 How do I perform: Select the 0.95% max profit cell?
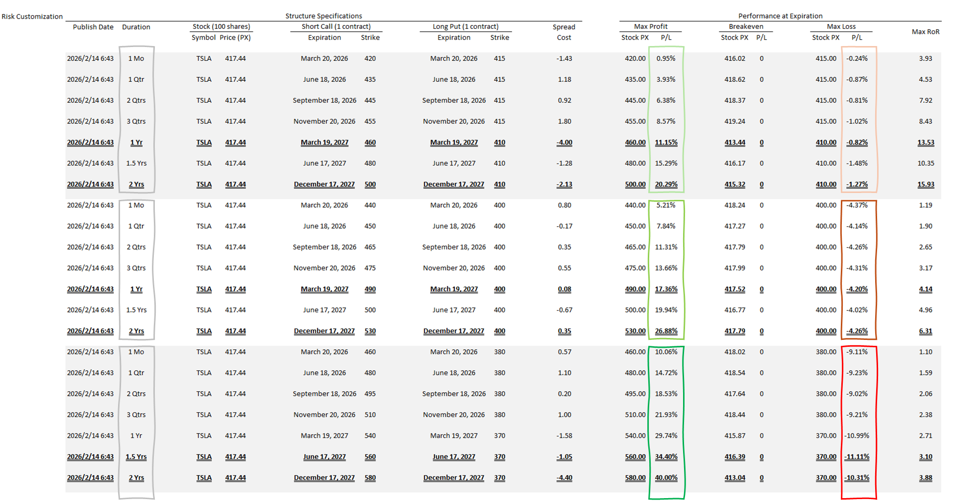coord(666,59)
